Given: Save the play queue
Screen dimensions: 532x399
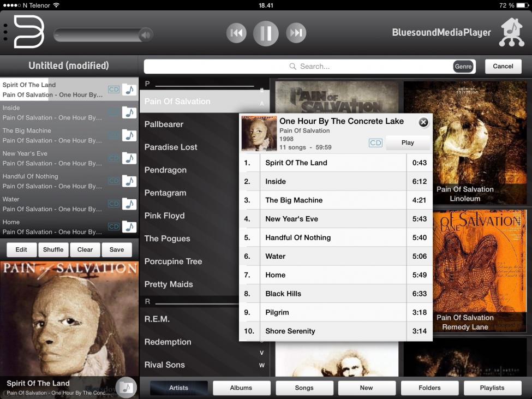Looking at the screenshot, I should point(117,249).
